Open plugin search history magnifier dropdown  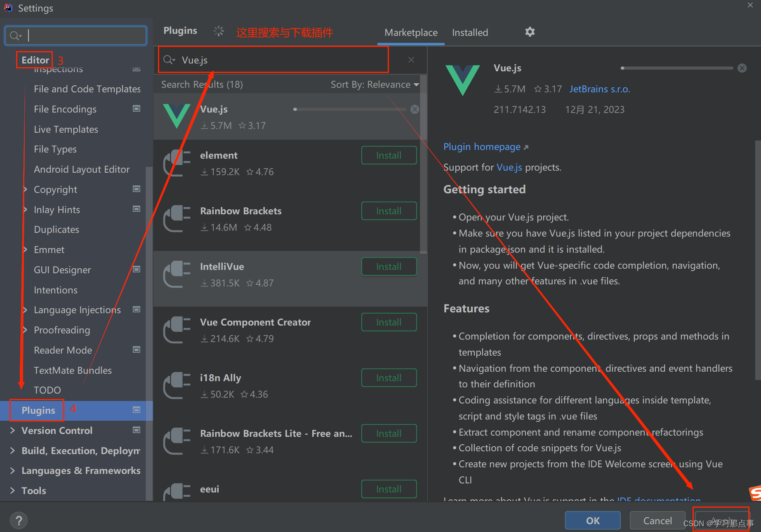(x=169, y=60)
